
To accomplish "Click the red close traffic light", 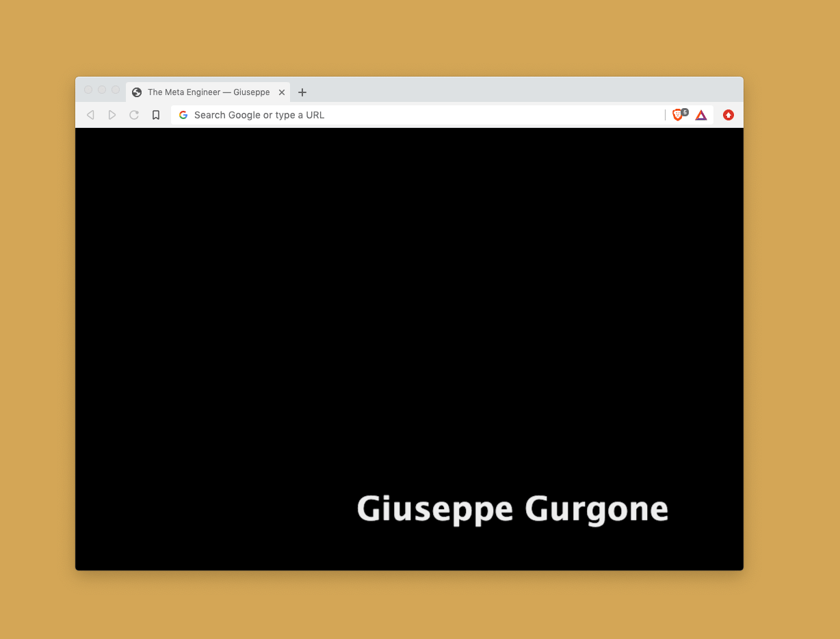I will [88, 90].
